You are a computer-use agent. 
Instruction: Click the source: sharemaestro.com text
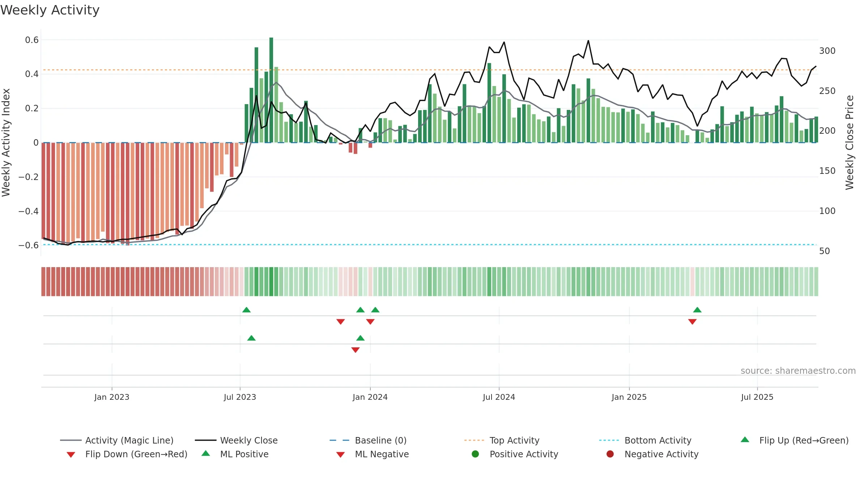click(798, 371)
